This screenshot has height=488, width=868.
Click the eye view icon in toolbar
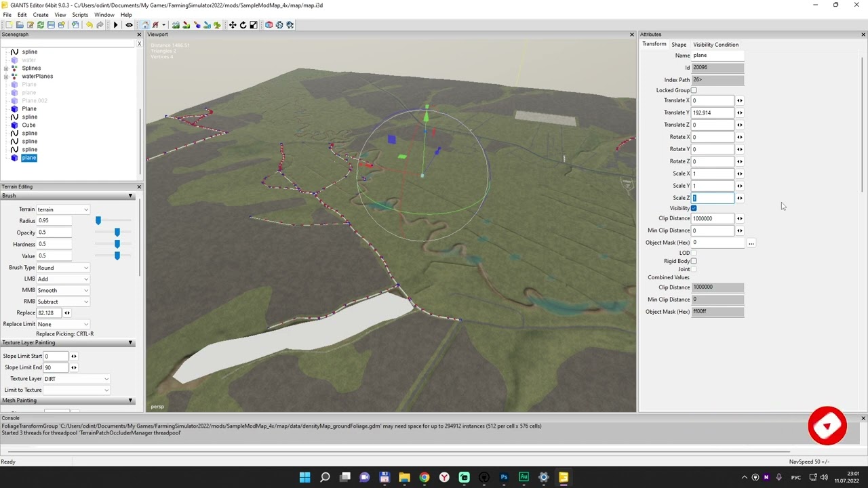[x=129, y=25]
